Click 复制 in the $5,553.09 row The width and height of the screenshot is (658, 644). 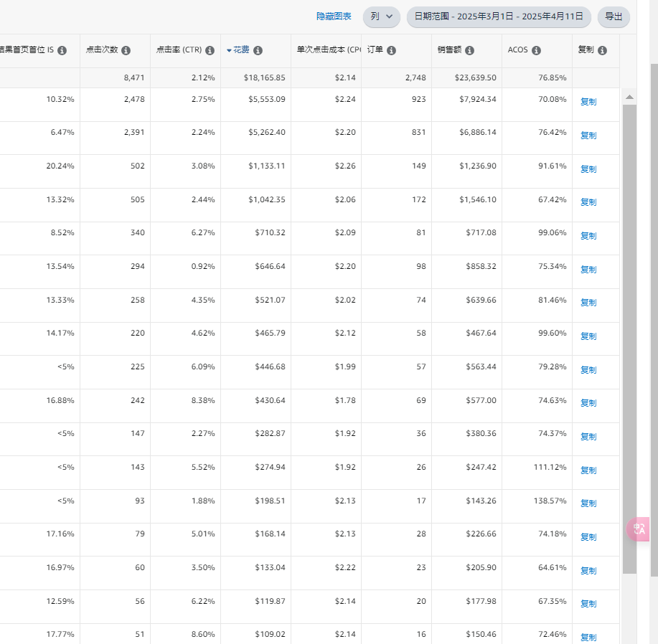588,102
